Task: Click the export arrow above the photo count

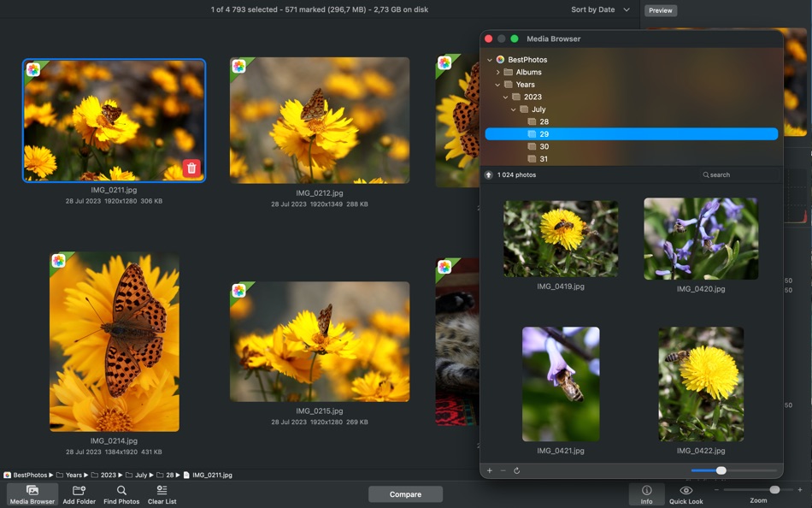Action: (x=489, y=174)
